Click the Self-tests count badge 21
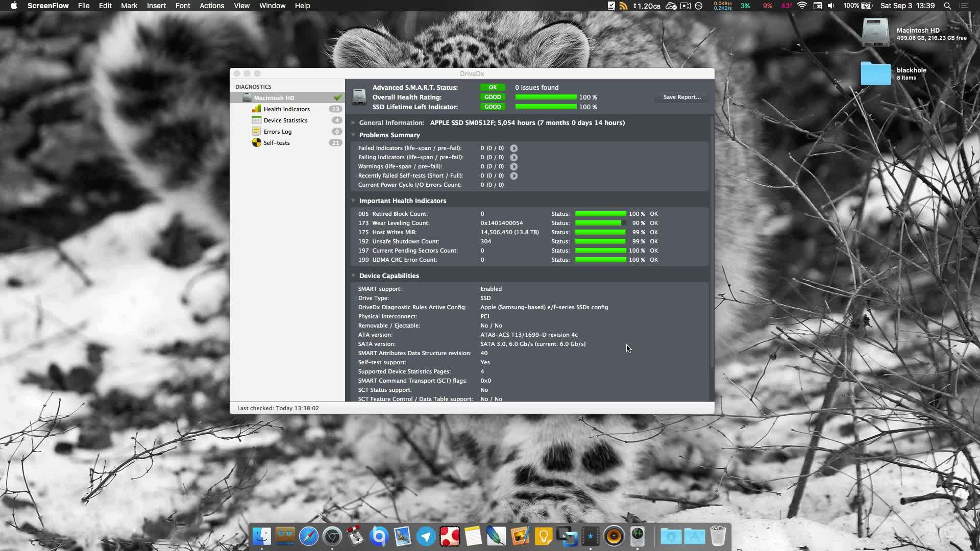 coord(335,143)
